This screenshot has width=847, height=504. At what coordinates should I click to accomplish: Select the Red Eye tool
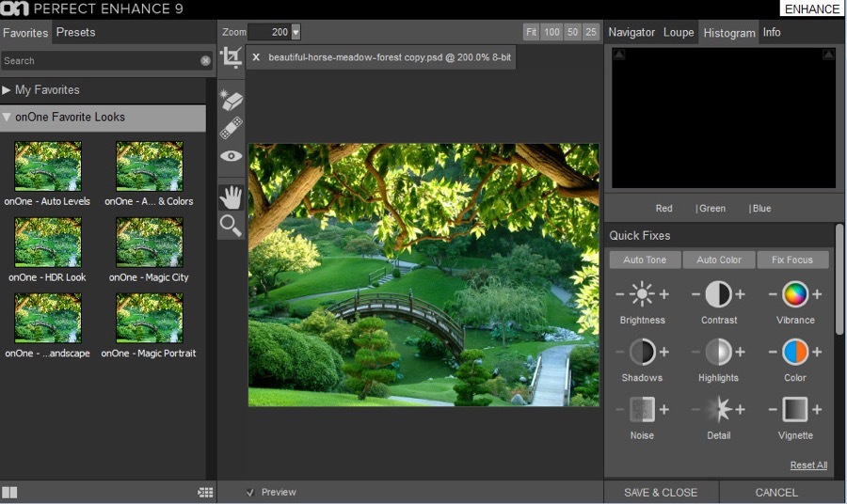231,156
